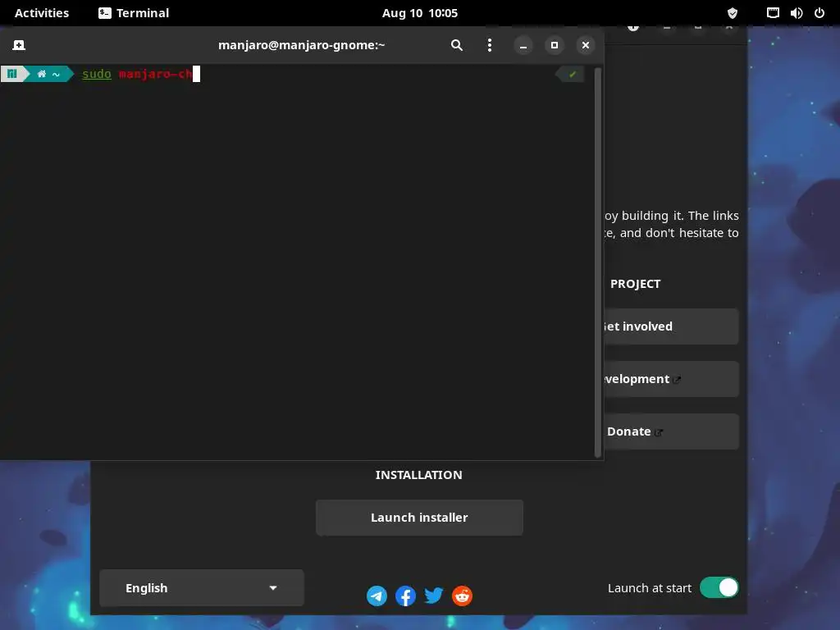Click the PROJECT heading
The height and width of the screenshot is (630, 840).
pyautogui.click(x=636, y=284)
